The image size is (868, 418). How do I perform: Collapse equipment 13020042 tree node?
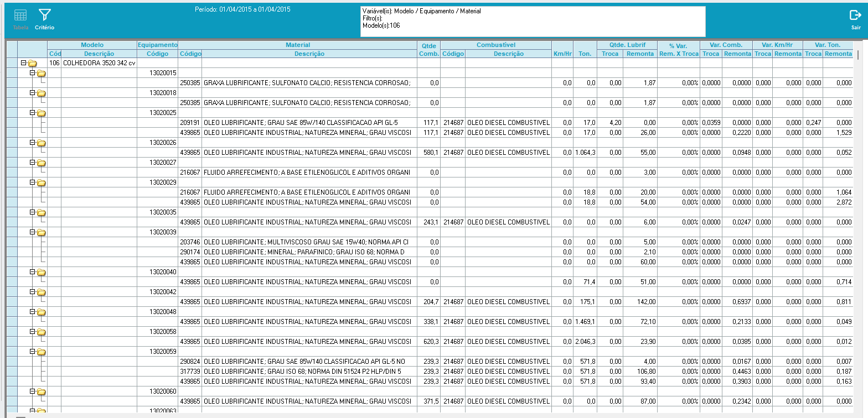(x=32, y=292)
